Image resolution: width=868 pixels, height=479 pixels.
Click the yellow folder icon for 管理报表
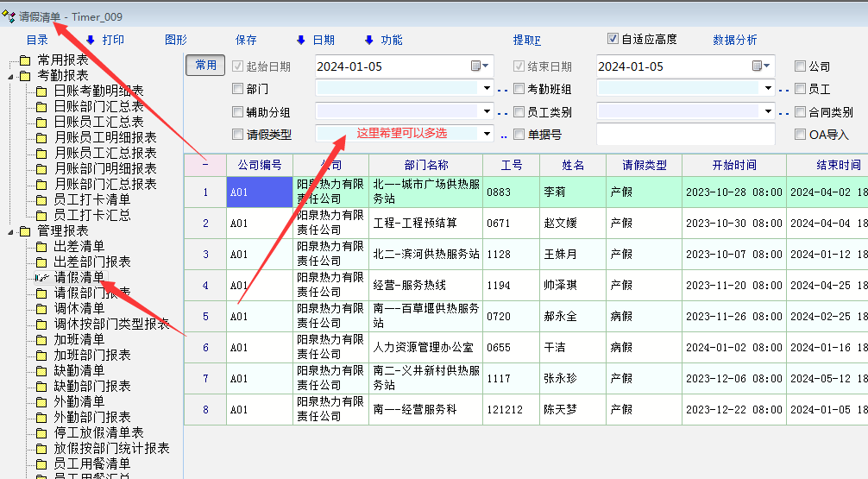pos(25,231)
